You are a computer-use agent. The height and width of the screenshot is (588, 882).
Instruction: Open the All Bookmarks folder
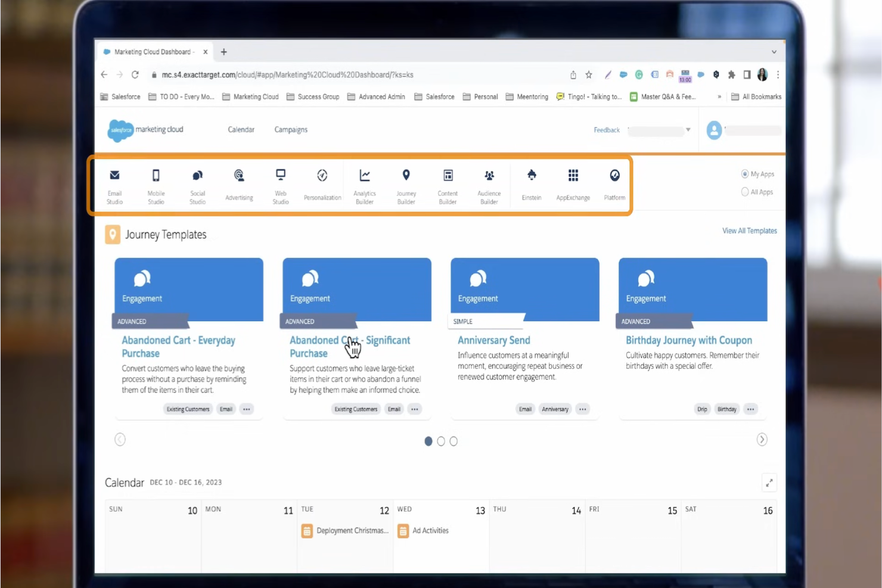756,97
